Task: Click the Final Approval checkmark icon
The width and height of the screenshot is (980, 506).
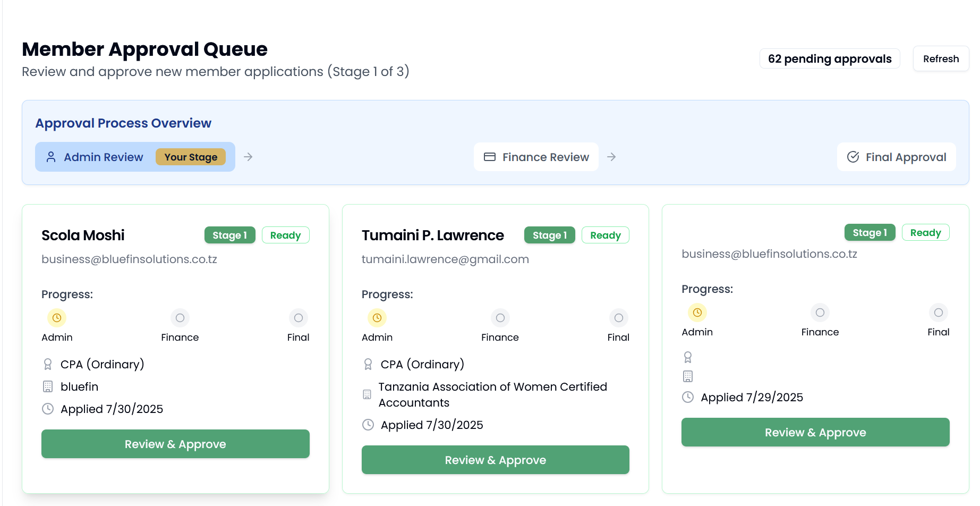Action: [853, 157]
